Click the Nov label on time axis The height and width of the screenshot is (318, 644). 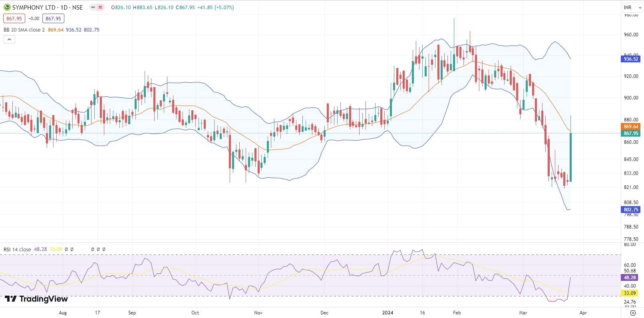pyautogui.click(x=258, y=312)
